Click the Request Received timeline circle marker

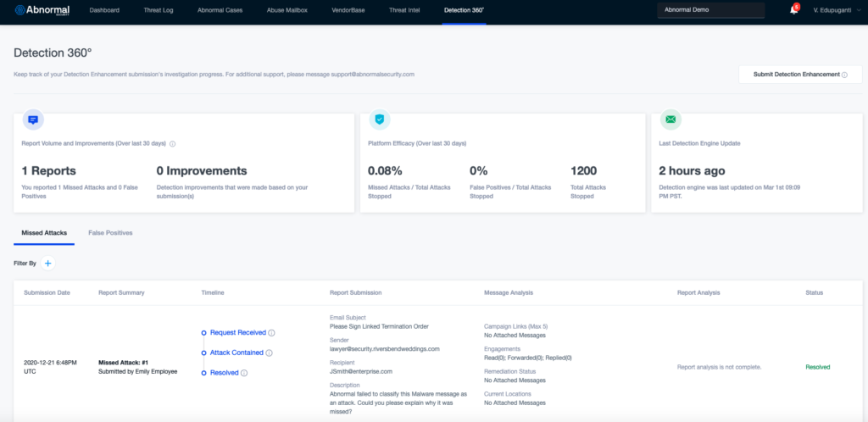pos(203,333)
